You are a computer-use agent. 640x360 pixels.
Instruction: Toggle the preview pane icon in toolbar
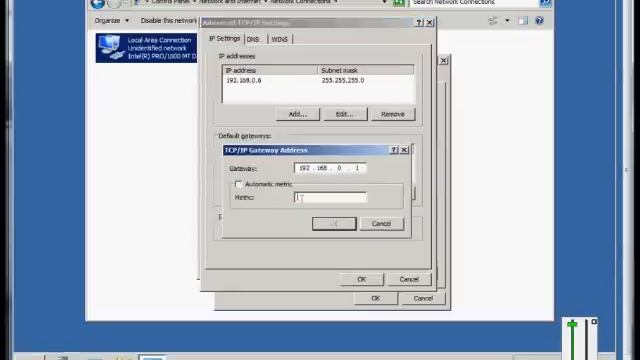523,20
